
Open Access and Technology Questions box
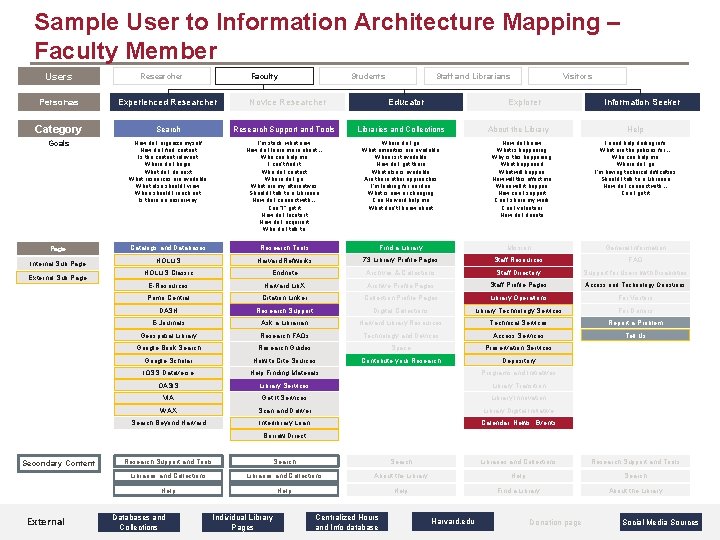click(635, 285)
